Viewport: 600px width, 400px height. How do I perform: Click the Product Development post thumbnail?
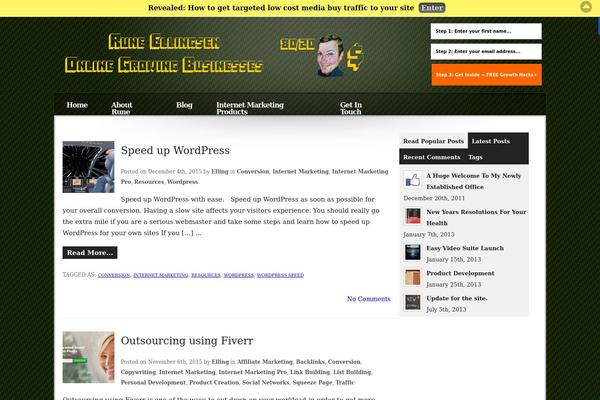[412, 278]
